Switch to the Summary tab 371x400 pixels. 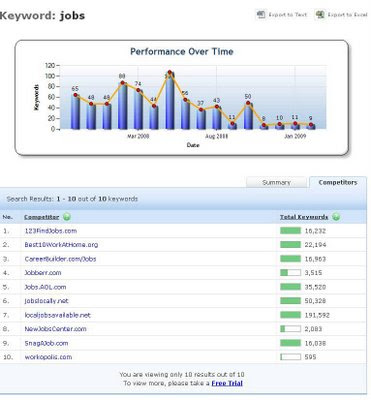tap(276, 183)
